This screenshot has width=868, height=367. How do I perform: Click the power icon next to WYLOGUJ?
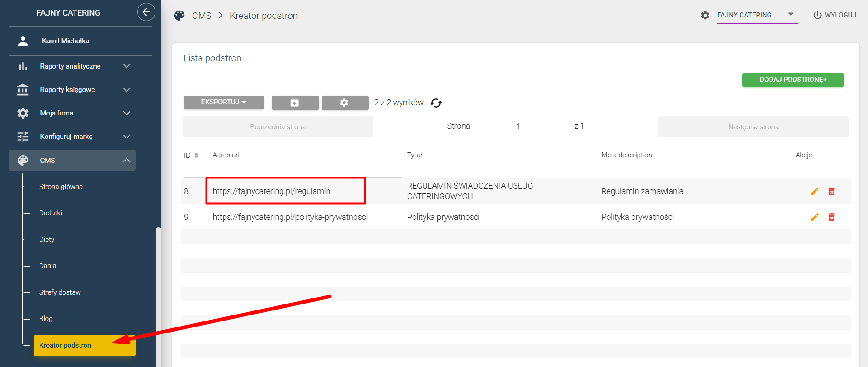[817, 15]
